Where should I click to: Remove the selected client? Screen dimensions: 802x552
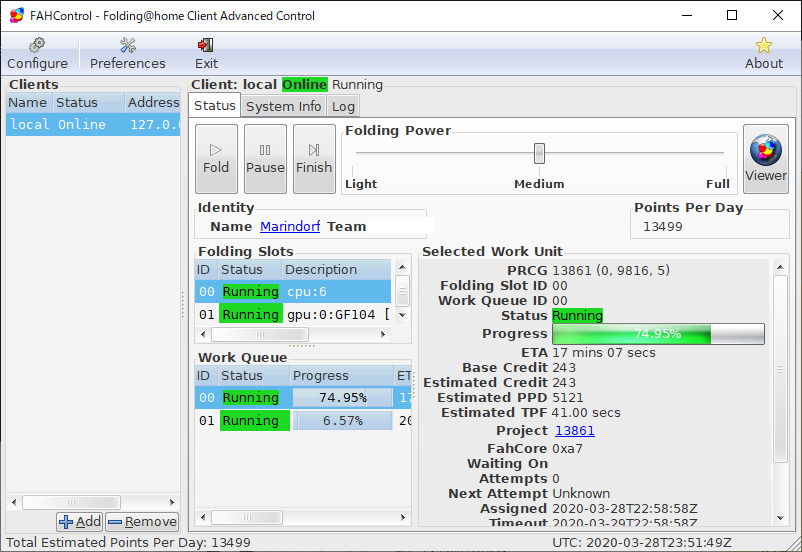[x=141, y=521]
